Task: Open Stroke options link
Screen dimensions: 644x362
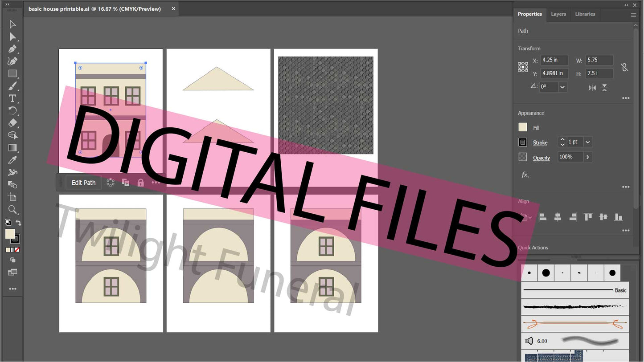Action: click(540, 142)
